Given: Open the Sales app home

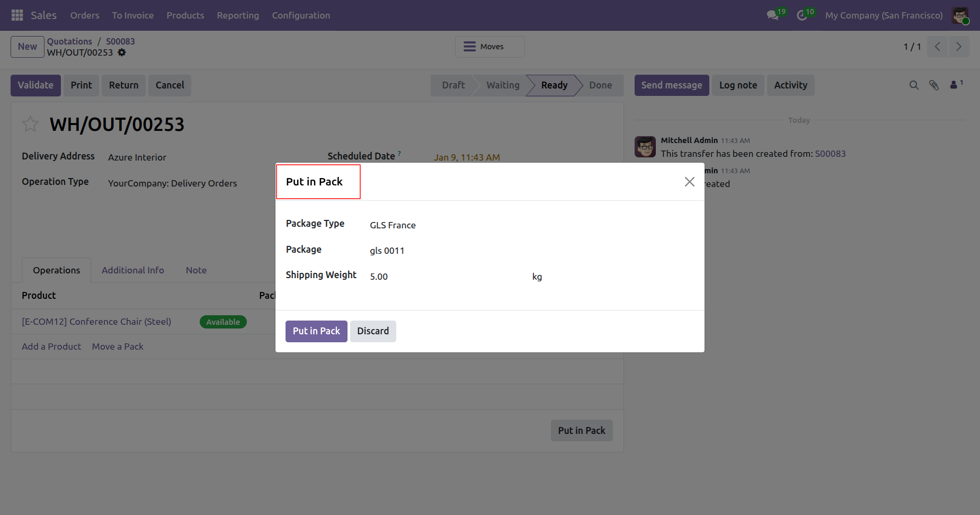Looking at the screenshot, I should pos(43,15).
